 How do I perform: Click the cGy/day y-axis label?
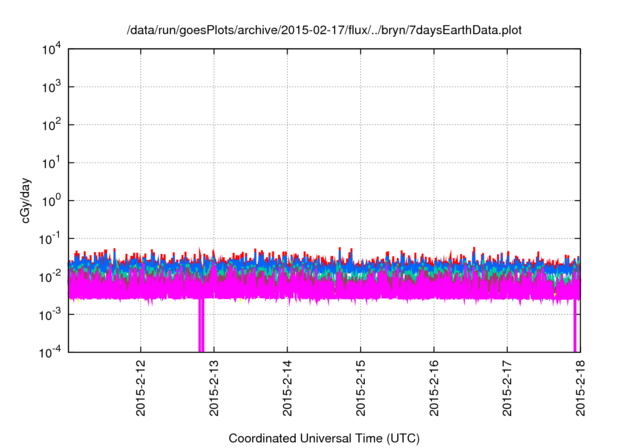(x=26, y=200)
